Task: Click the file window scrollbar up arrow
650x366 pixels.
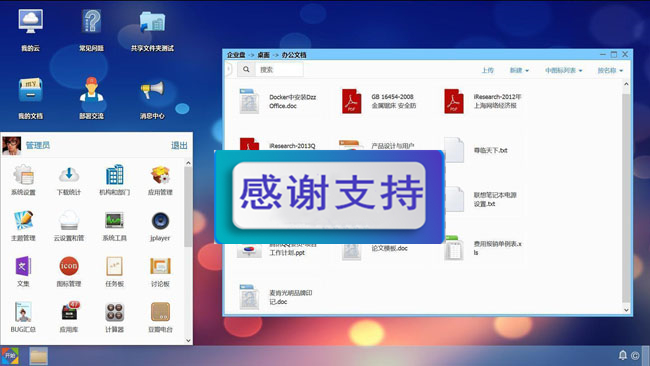Action: [x=626, y=84]
